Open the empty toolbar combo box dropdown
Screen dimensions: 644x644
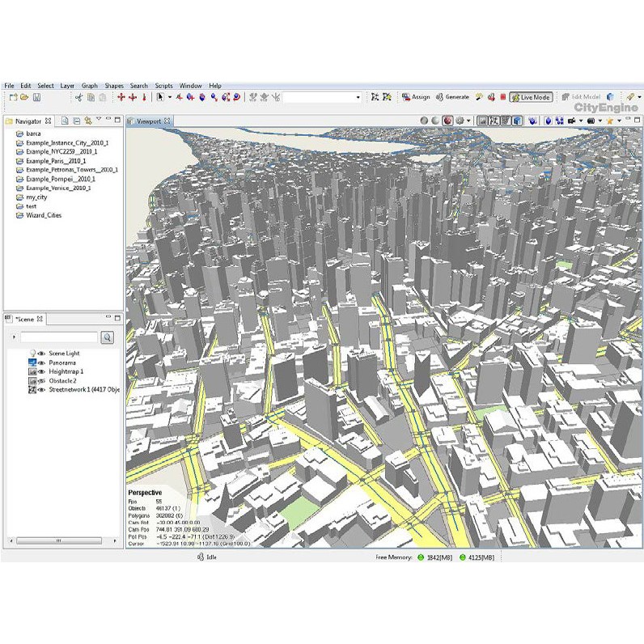click(x=358, y=97)
